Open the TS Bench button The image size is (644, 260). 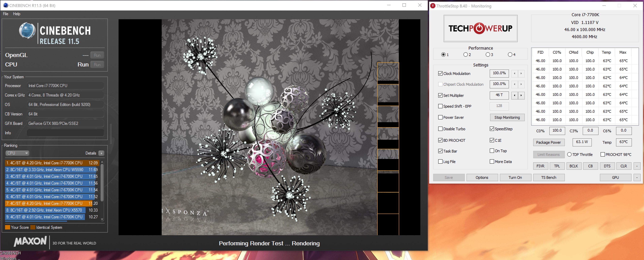[x=549, y=177]
